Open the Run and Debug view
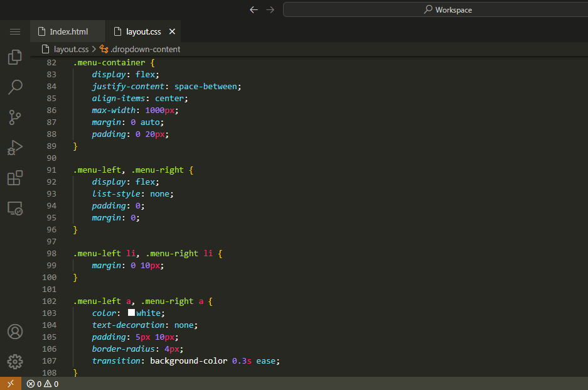588x390 pixels. [15, 148]
